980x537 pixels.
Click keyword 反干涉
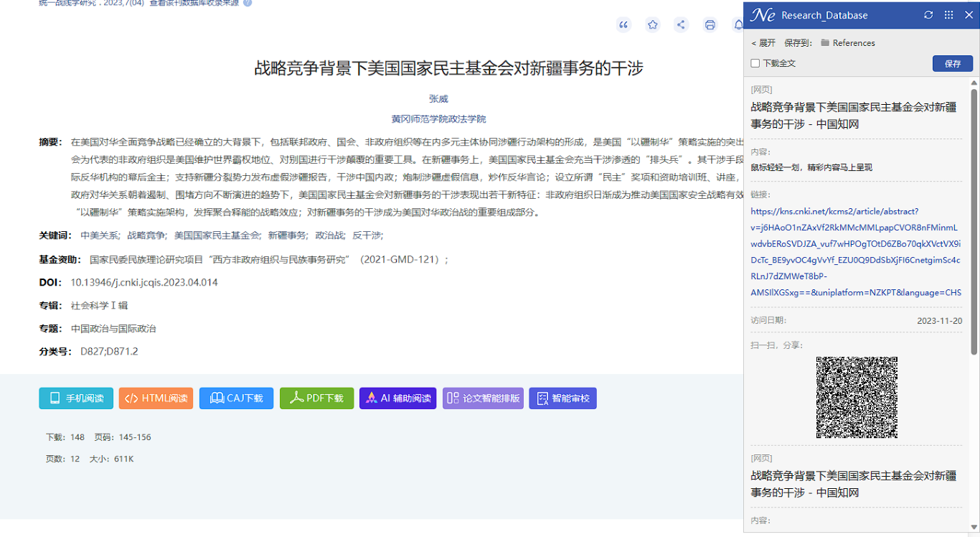[367, 235]
